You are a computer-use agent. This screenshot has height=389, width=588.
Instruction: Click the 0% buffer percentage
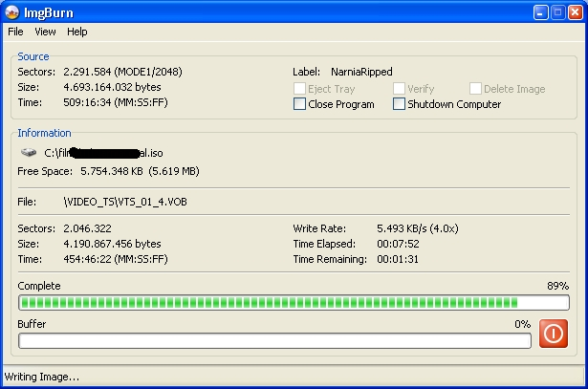click(522, 324)
